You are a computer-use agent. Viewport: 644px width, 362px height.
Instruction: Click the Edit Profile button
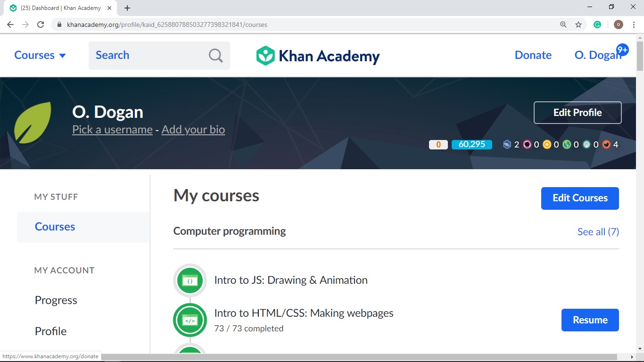(578, 113)
